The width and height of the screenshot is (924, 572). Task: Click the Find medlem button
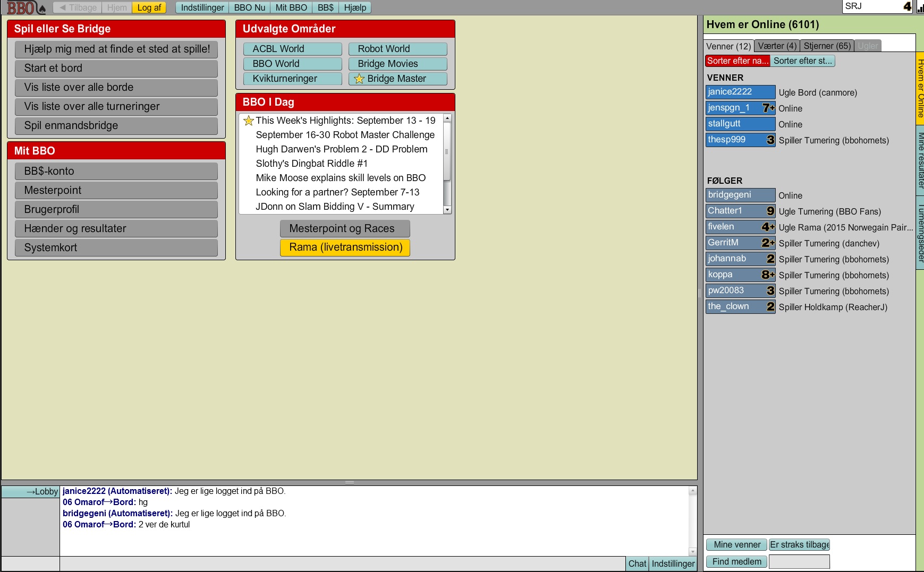(736, 561)
